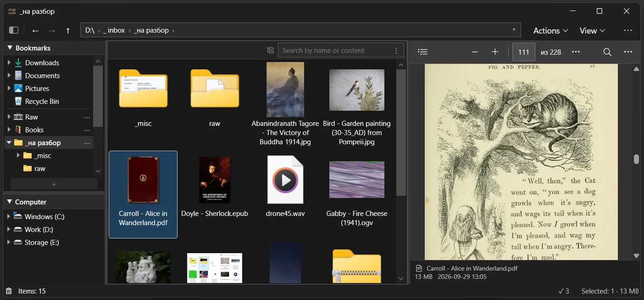Collapse the Bookmarks section
644x300 pixels.
[9, 48]
